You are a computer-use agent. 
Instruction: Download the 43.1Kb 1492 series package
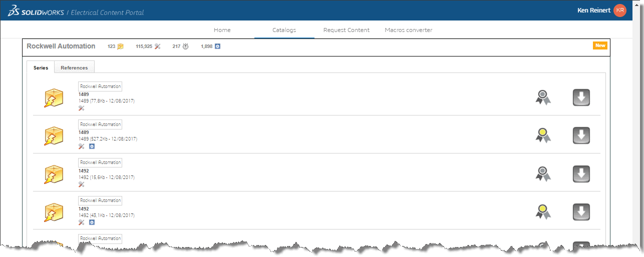[581, 211]
